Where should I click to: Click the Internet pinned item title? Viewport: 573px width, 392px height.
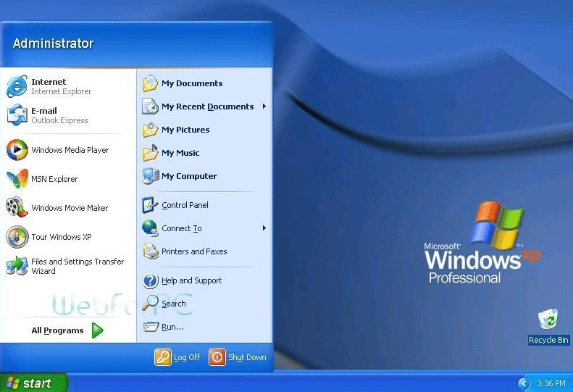[49, 82]
